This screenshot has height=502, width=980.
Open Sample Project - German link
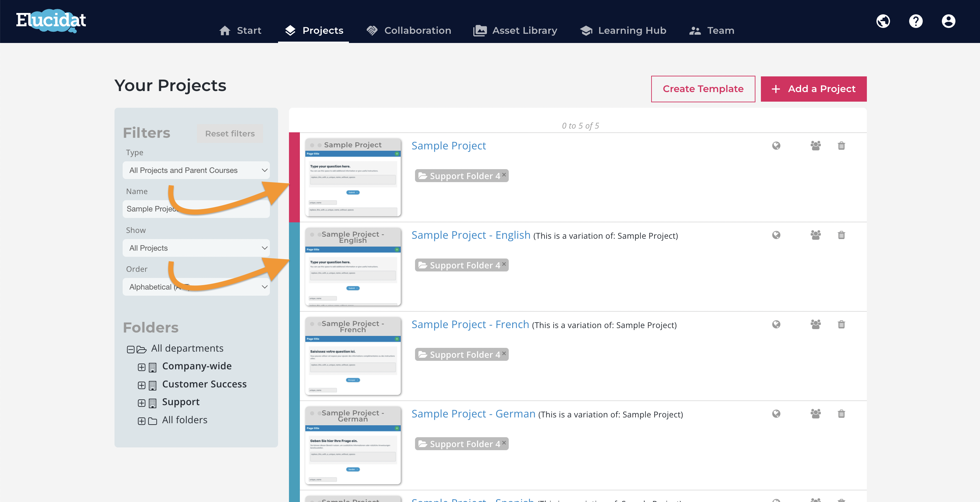[x=473, y=414]
